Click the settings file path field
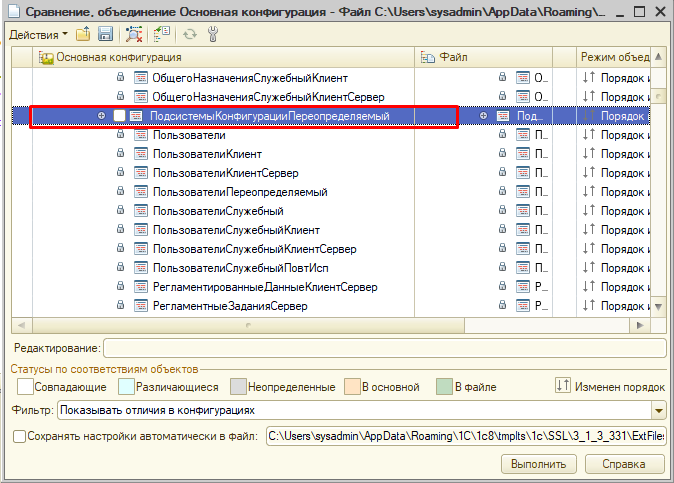Image resolution: width=674 pixels, height=483 pixels. pos(466,436)
